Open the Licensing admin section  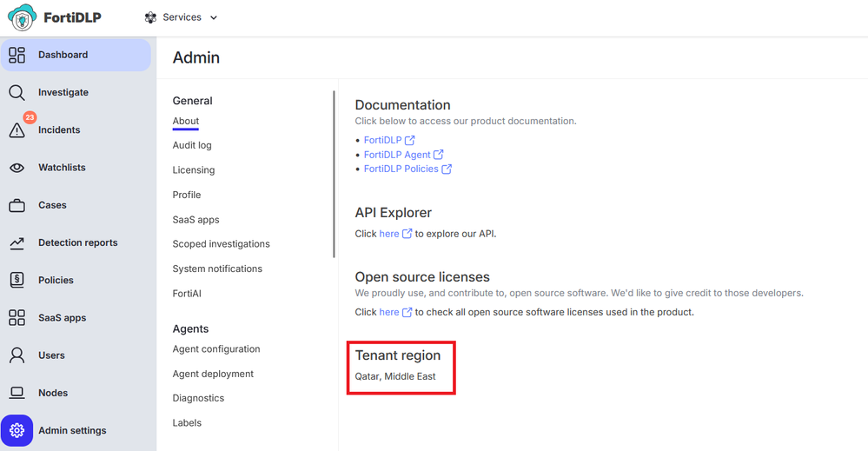coord(194,170)
